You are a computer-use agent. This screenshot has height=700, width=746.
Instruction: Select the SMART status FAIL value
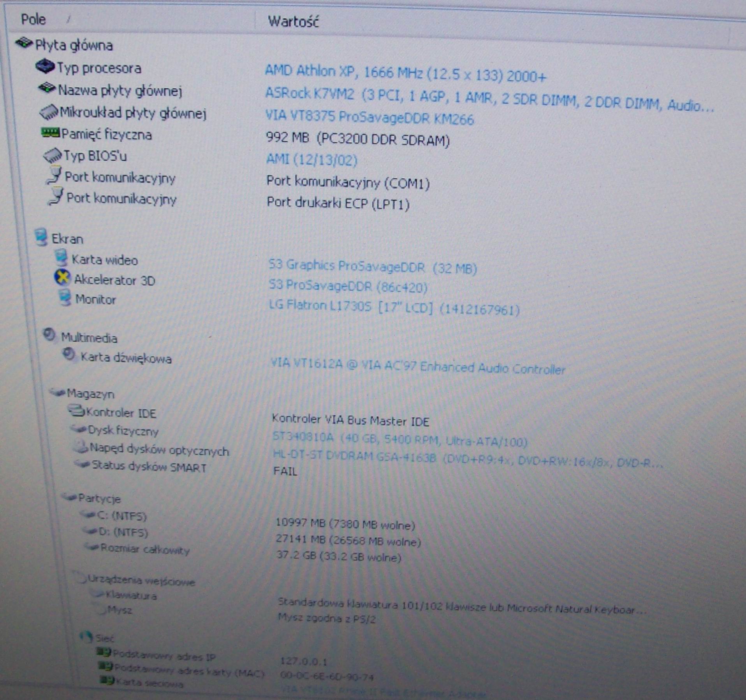pyautogui.click(x=285, y=471)
